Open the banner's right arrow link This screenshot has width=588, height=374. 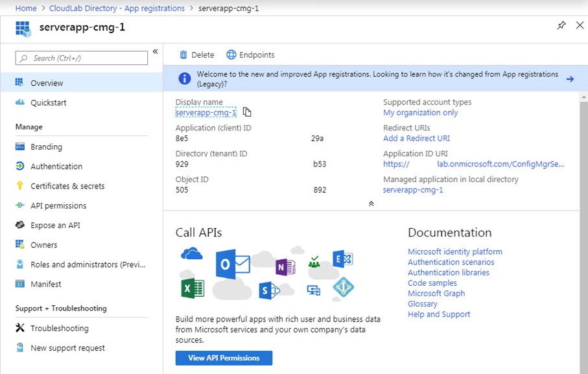tap(570, 79)
